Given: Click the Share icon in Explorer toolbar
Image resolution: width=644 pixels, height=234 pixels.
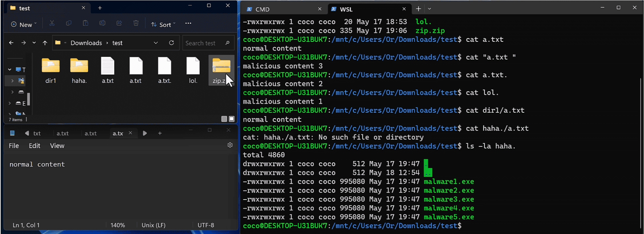Looking at the screenshot, I should pyautogui.click(x=119, y=23).
